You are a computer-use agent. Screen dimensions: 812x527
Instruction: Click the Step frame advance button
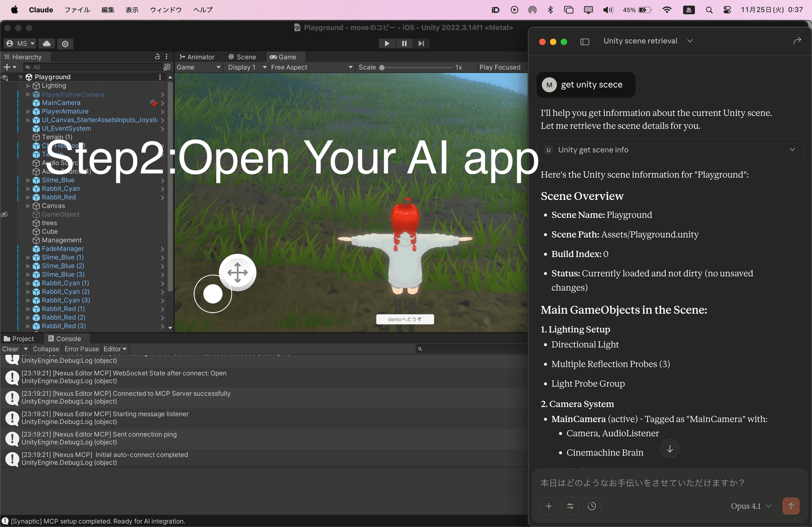pos(421,43)
